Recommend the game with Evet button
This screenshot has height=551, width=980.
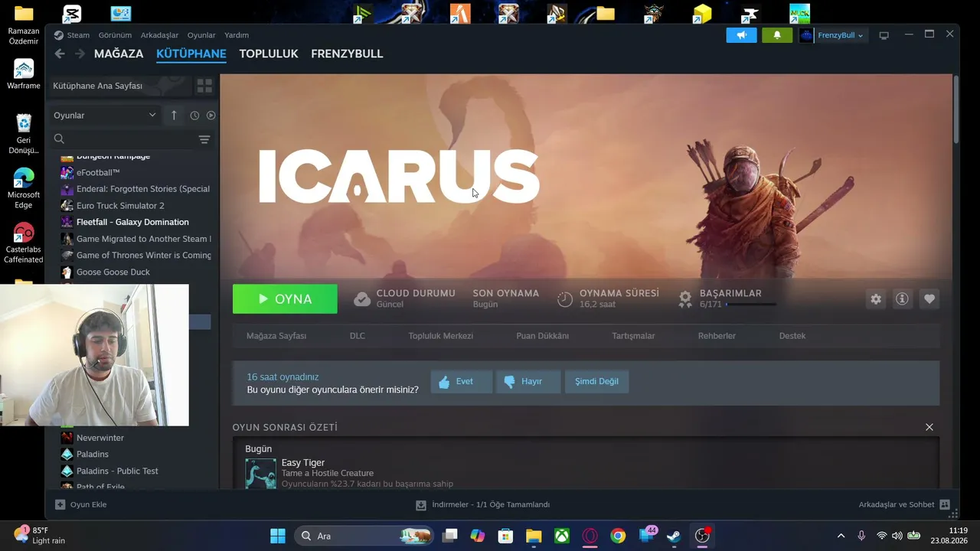[462, 381]
